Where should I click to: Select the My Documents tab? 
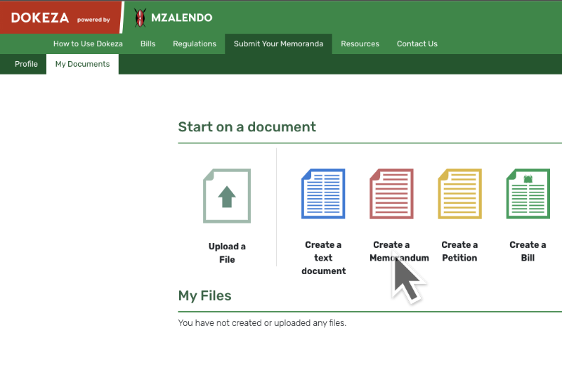82,64
